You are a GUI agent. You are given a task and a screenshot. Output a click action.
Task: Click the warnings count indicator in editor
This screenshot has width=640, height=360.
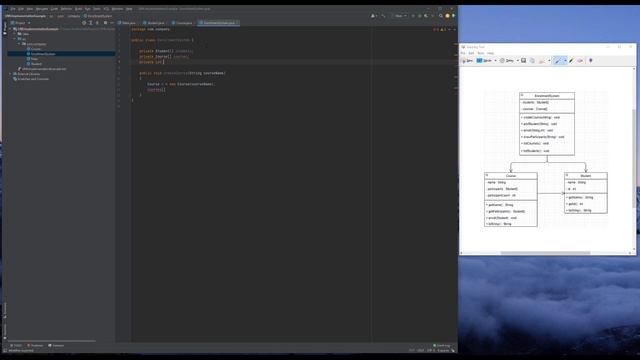click(443, 29)
